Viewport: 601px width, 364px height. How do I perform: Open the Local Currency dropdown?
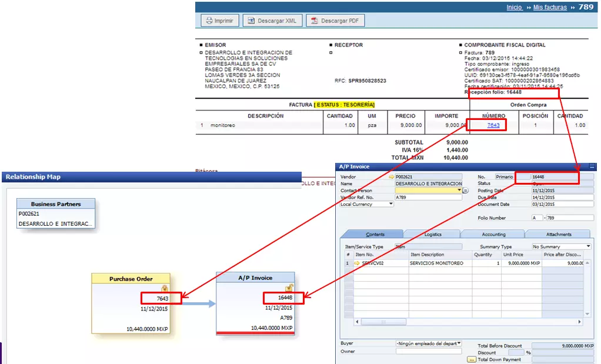click(x=391, y=204)
